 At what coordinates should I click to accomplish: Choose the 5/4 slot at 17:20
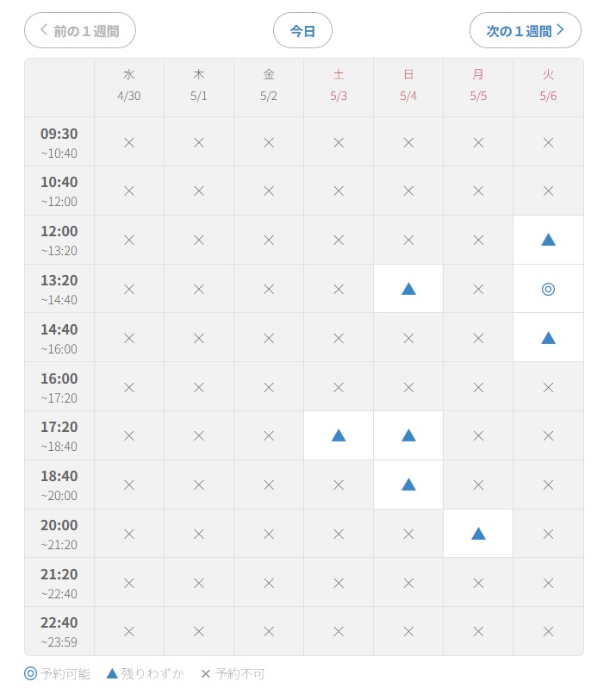(408, 435)
